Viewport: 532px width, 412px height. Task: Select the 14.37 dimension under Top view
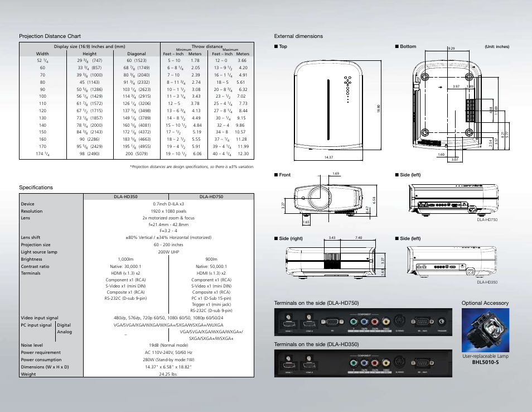[328, 157]
